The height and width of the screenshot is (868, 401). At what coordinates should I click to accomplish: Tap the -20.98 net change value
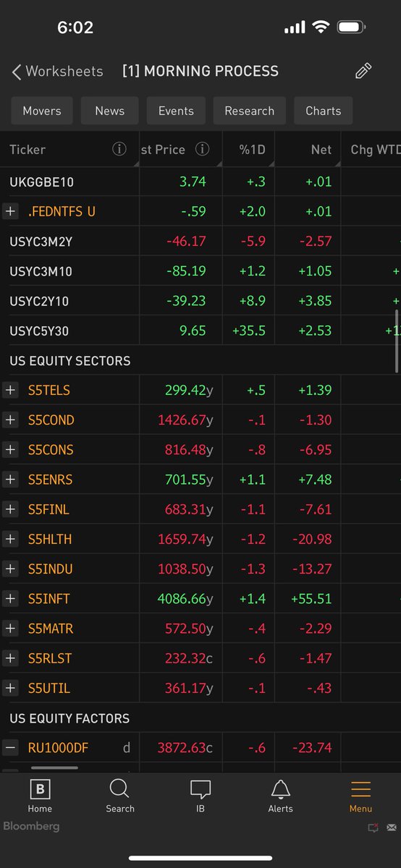click(x=311, y=539)
